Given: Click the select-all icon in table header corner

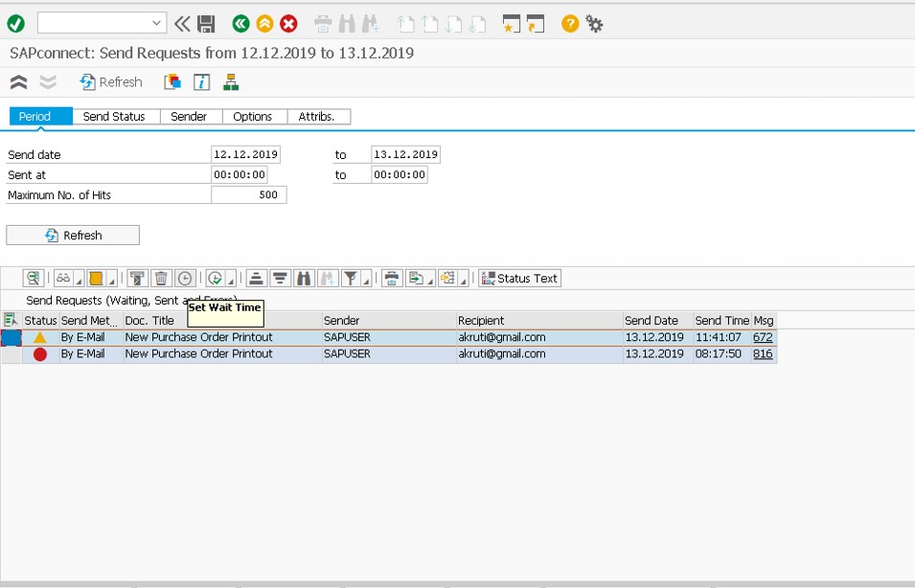Looking at the screenshot, I should tap(11, 320).
